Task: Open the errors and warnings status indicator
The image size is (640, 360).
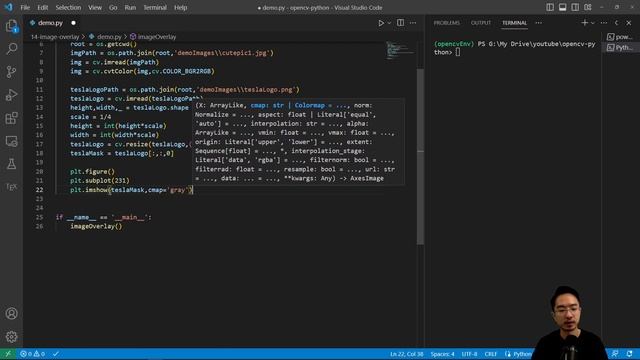Action: (x=33, y=354)
